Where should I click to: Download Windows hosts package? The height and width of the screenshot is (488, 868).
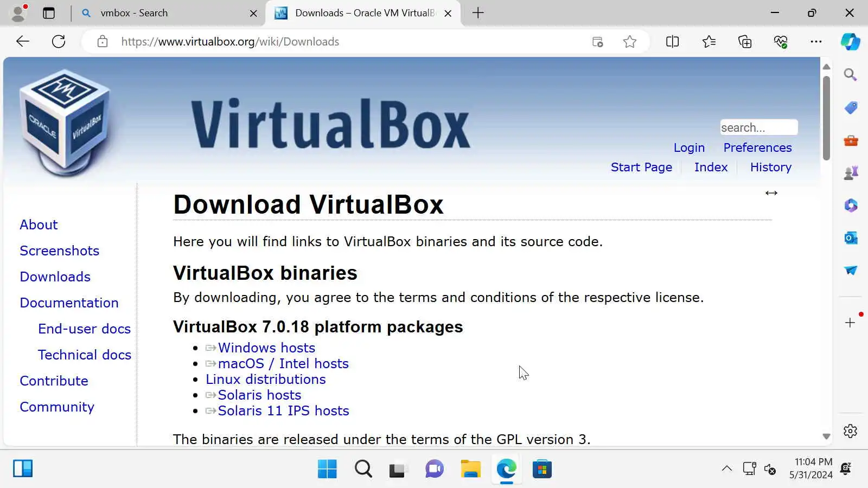tap(266, 348)
